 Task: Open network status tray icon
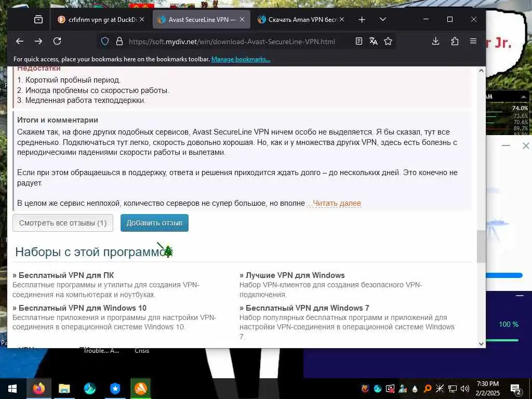tap(453, 389)
